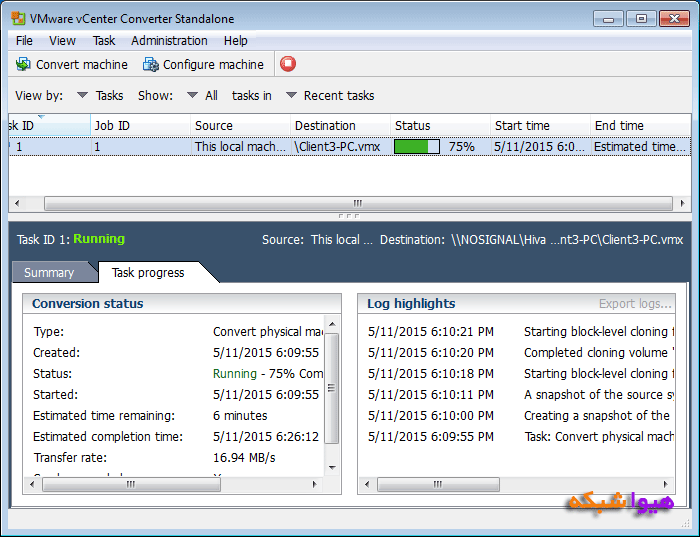Sort by Source column header
This screenshot has width=700, height=537.
[241, 125]
